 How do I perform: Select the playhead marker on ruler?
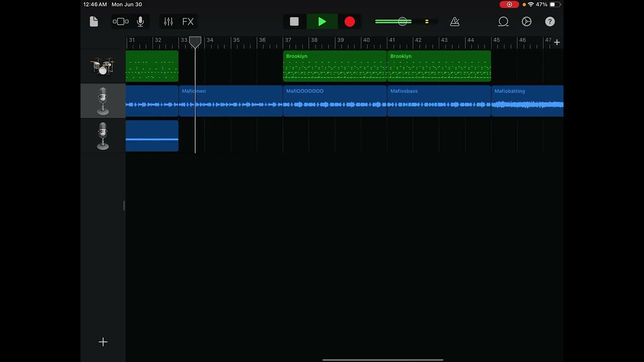point(195,42)
